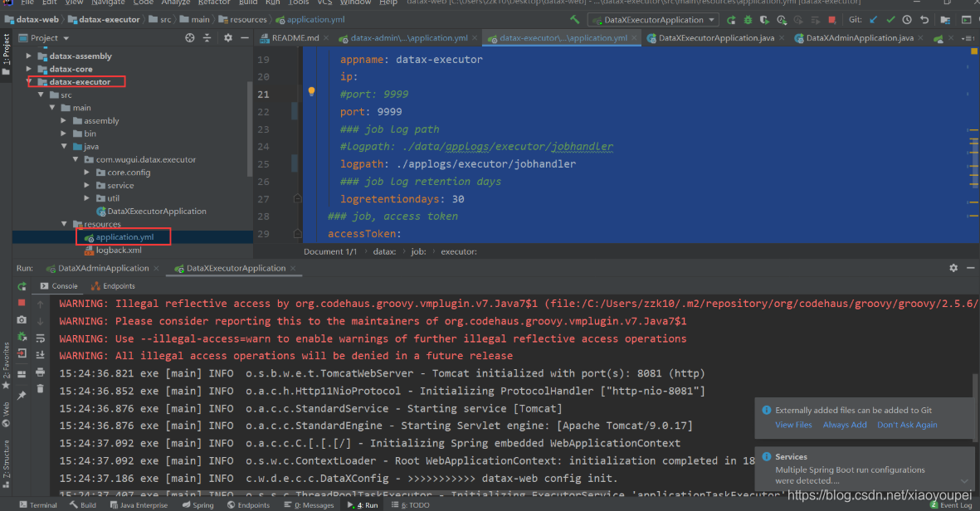Click the red Stop icon in top toolbar
This screenshot has width=980, height=511.
pyautogui.click(x=831, y=20)
